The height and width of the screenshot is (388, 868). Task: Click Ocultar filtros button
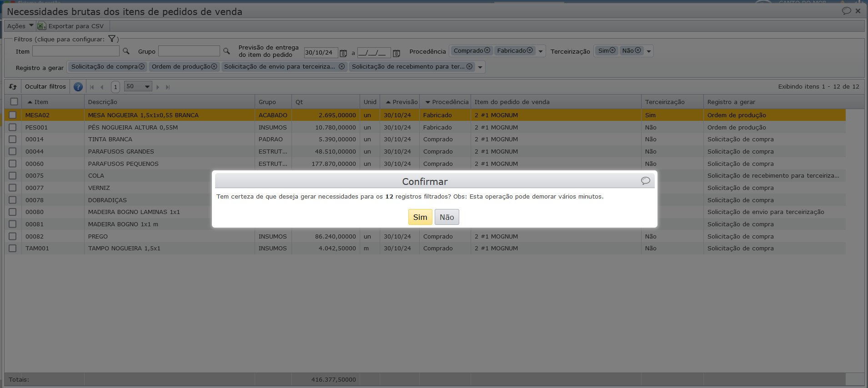[x=45, y=86]
